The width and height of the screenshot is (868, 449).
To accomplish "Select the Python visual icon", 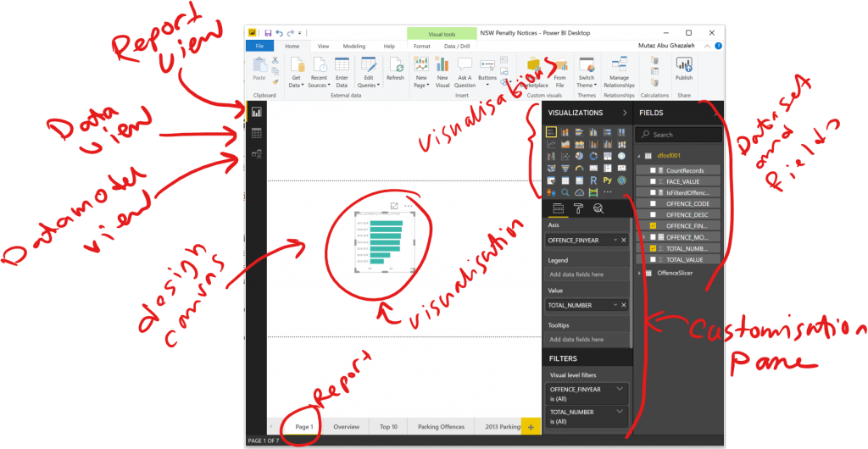I will [x=607, y=180].
